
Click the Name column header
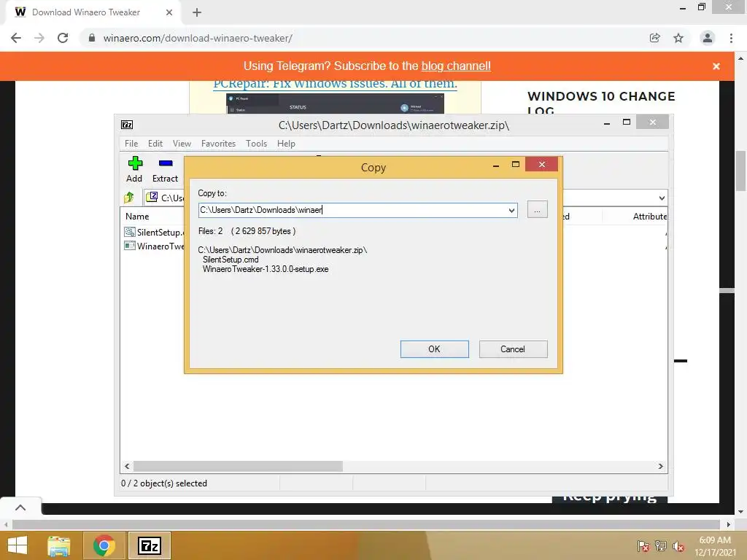pos(137,216)
